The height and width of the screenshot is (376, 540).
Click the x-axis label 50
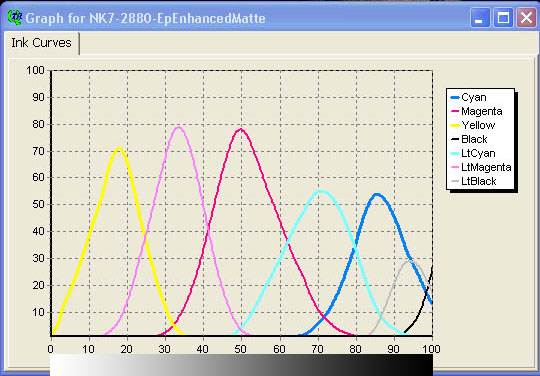coord(240,349)
